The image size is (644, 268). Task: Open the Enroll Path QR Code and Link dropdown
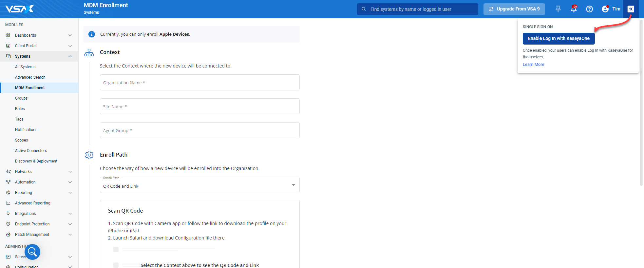200,185
